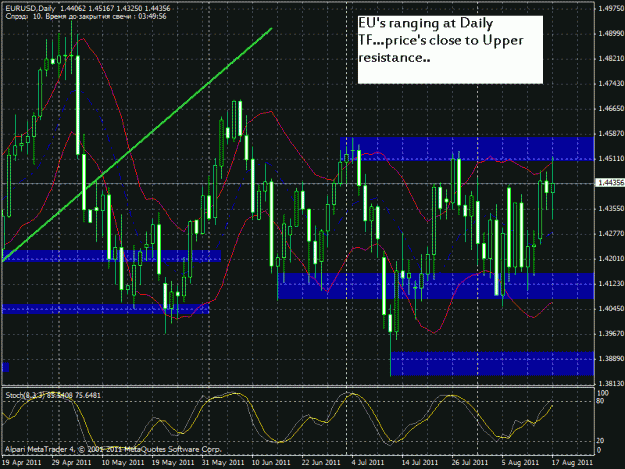The width and height of the screenshot is (625, 469).
Task: Click the stochastic 80 level label
Action: [x=601, y=401]
